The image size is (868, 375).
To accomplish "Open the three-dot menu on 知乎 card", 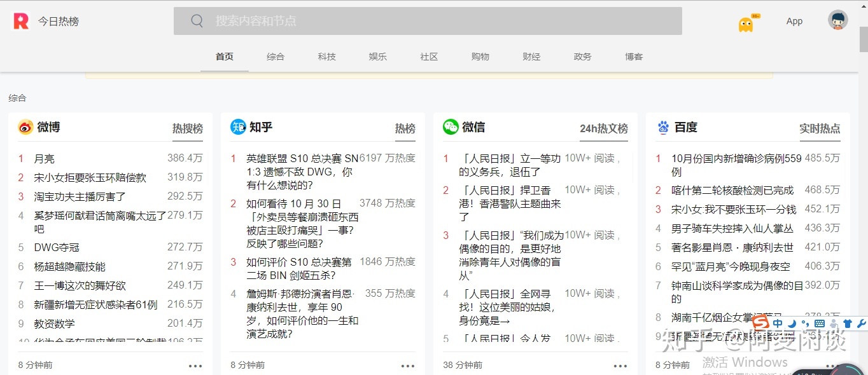I will [x=408, y=365].
